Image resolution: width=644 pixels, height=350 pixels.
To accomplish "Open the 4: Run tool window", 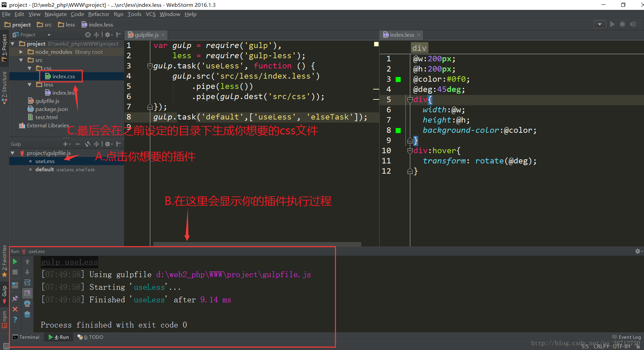I will [59, 337].
